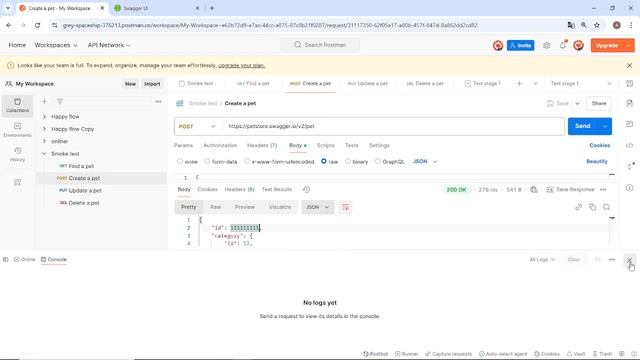Click the Beautify link

click(597, 162)
